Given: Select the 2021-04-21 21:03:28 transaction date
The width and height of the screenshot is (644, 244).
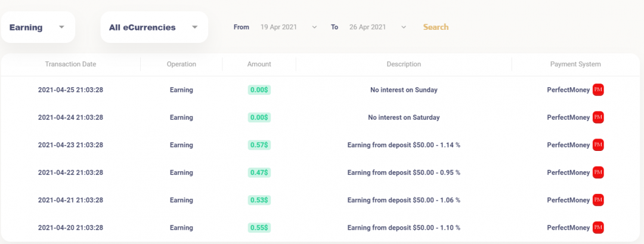Looking at the screenshot, I should click(x=70, y=200).
